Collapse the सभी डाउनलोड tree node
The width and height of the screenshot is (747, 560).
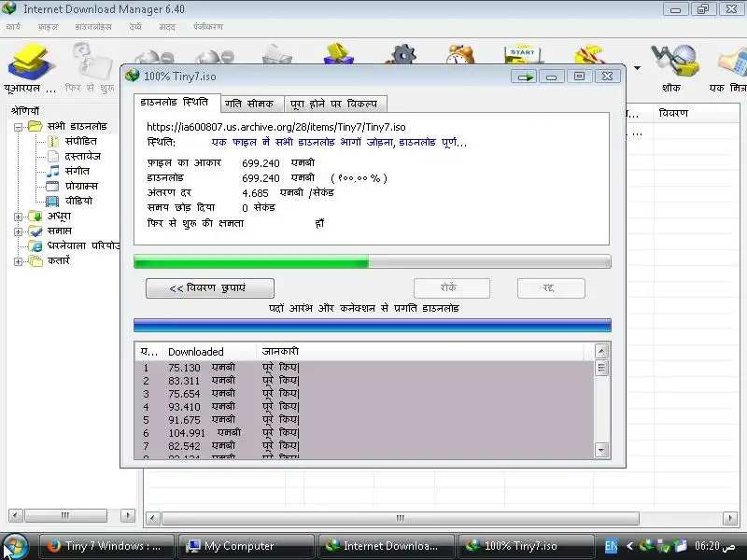point(18,127)
